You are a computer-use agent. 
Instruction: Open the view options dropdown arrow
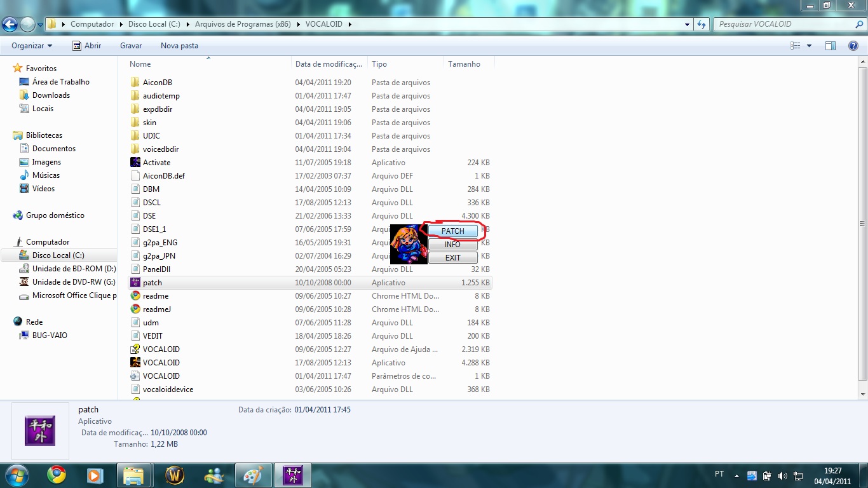coord(809,46)
